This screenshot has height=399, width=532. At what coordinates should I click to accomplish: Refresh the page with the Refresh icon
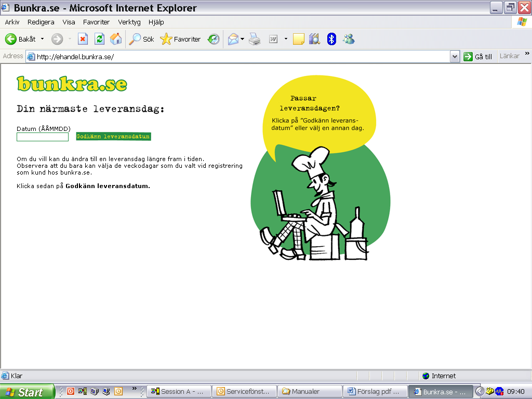pos(99,39)
